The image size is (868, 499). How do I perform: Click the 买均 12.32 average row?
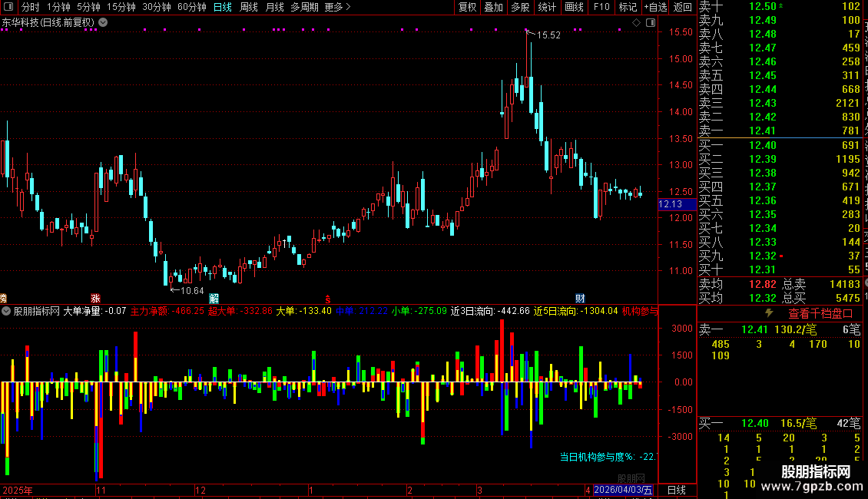737,298
